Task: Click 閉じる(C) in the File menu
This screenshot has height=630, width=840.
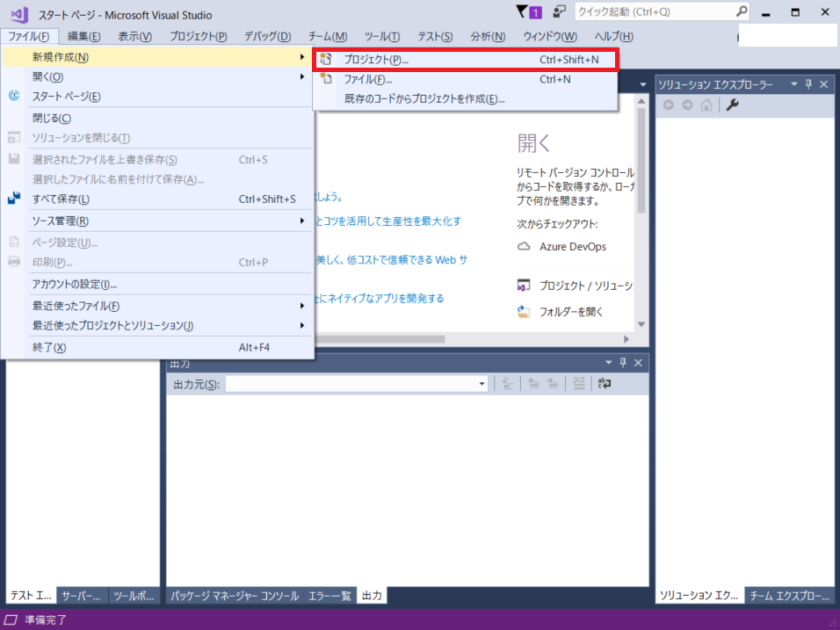Action: click(x=157, y=119)
